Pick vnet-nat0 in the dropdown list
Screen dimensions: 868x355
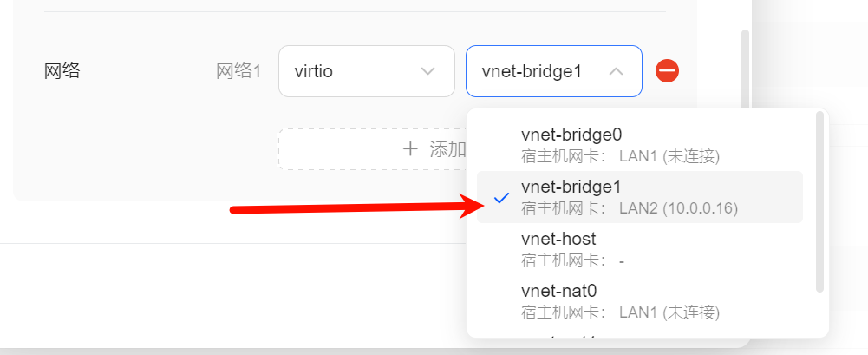click(639, 301)
